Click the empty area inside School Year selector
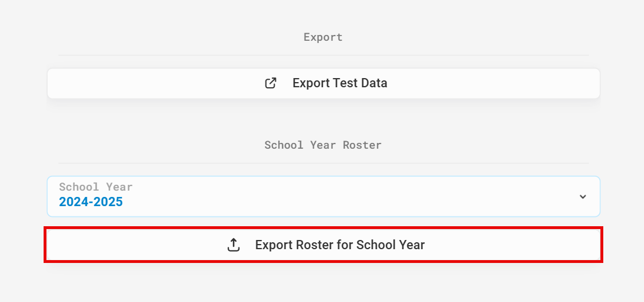 (x=349, y=197)
